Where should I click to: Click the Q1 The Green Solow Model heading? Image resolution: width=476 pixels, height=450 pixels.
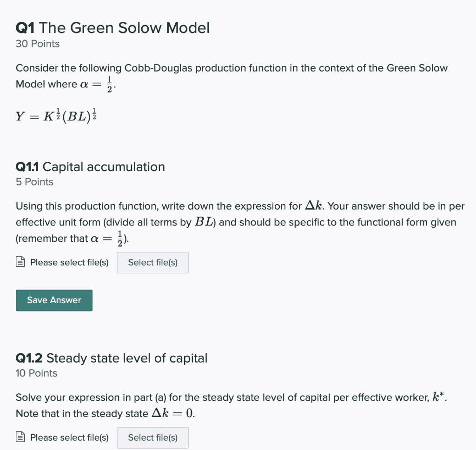[x=112, y=28]
